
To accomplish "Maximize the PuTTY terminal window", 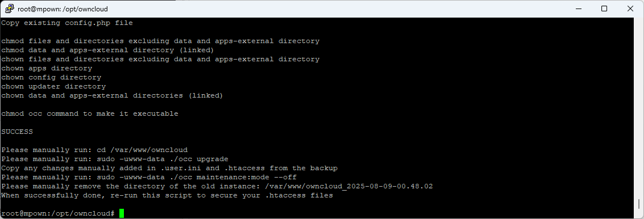I will (604, 9).
